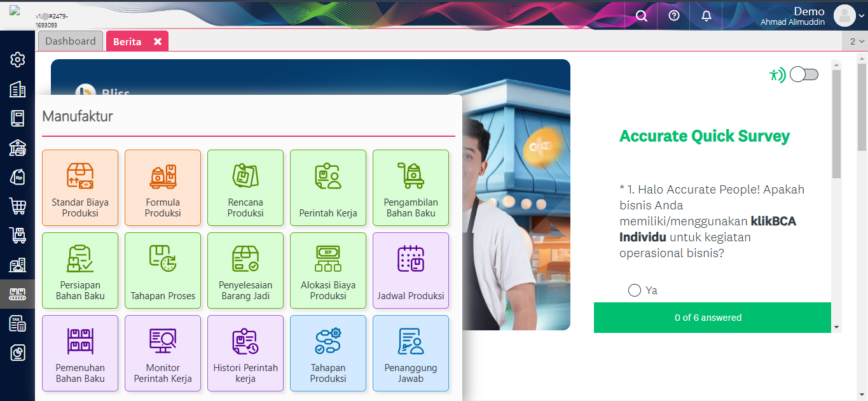Toggle the accessibility switch above survey

[x=804, y=75]
